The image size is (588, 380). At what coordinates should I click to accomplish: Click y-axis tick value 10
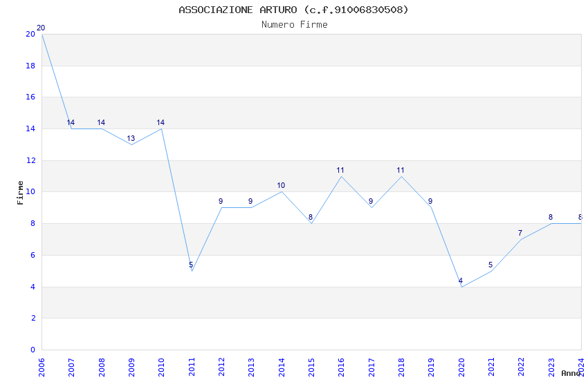point(30,191)
